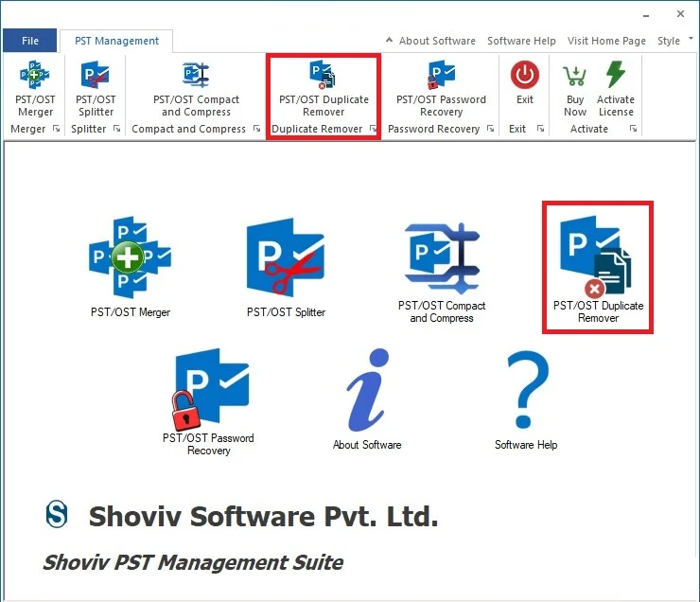The image size is (700, 602).
Task: Click Shoviv Software Pvt. Ltd. text
Action: pyautogui.click(x=263, y=516)
